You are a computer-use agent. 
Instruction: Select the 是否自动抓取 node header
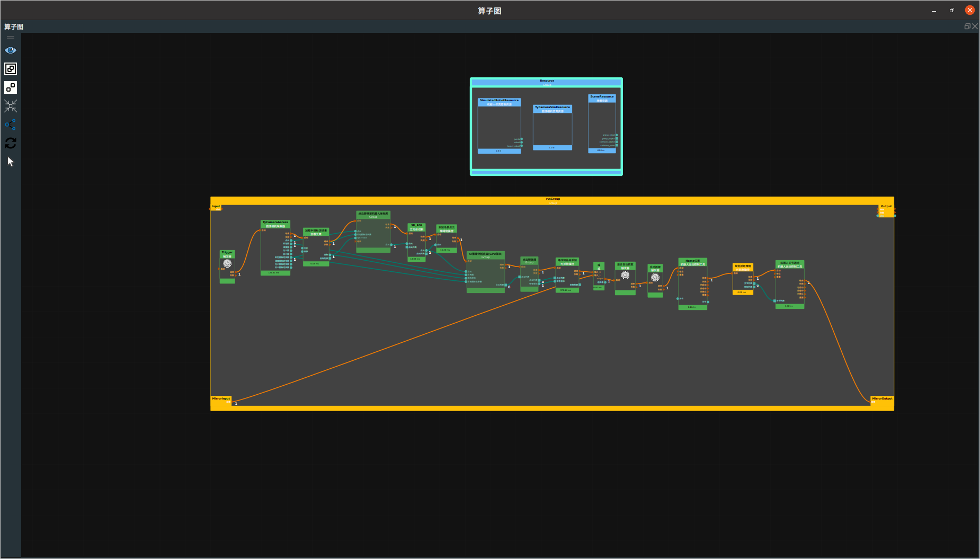point(625,266)
